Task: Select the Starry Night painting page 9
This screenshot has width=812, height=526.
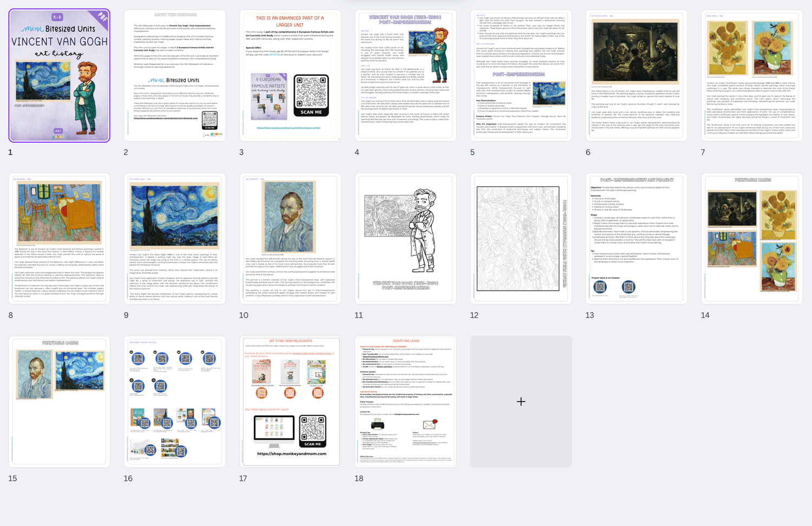Action: coord(175,239)
